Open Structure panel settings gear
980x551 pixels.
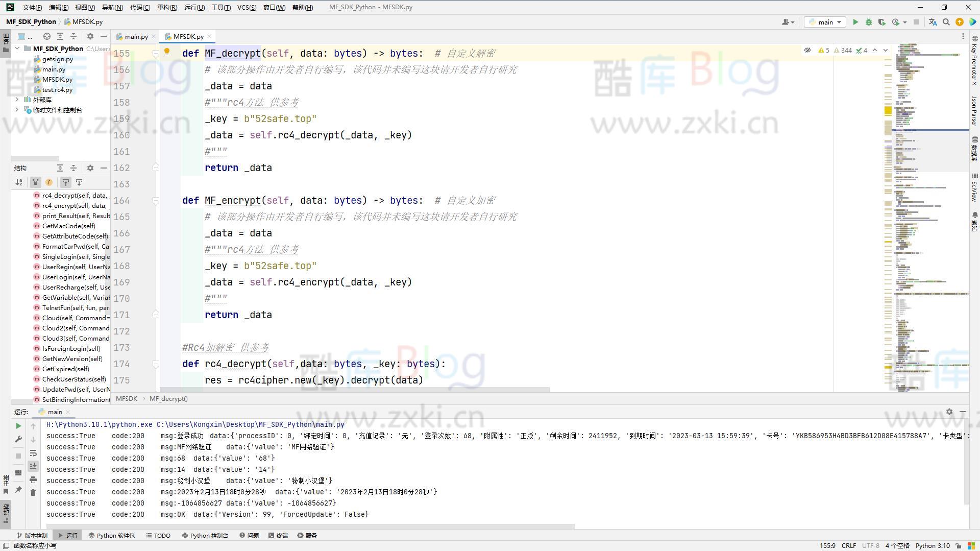(x=90, y=167)
